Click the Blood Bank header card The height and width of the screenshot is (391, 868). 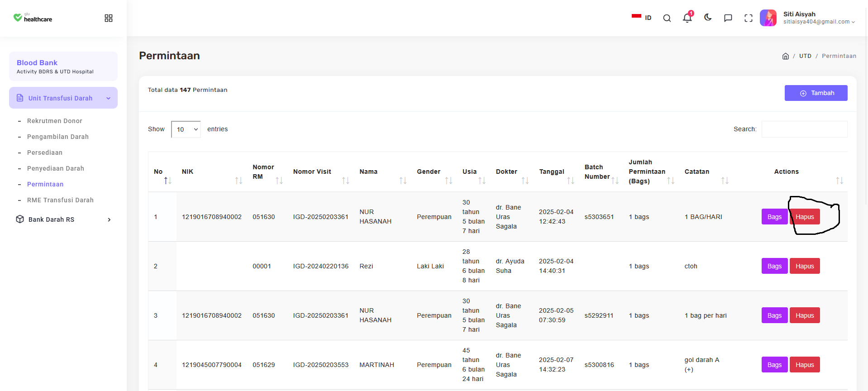(x=63, y=66)
